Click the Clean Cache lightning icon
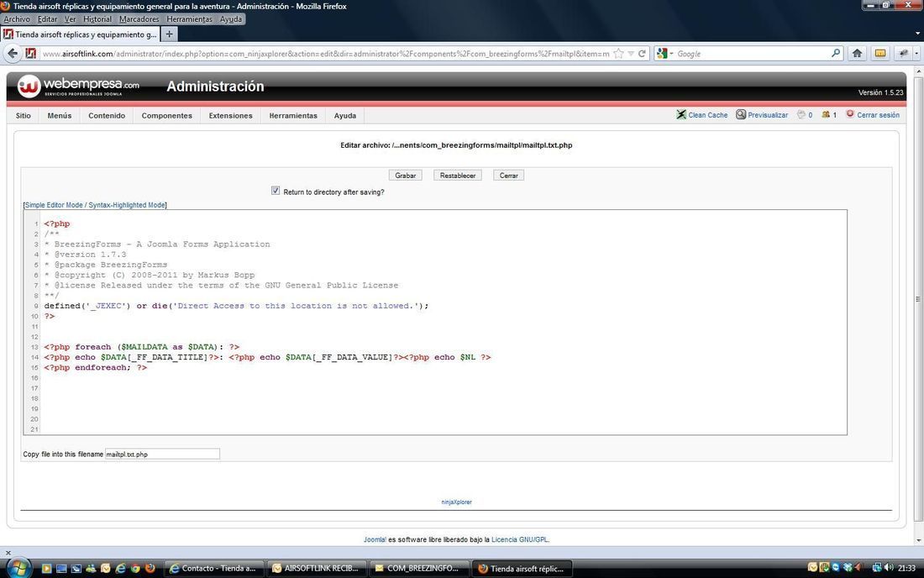Image resolution: width=924 pixels, height=578 pixels. point(681,114)
